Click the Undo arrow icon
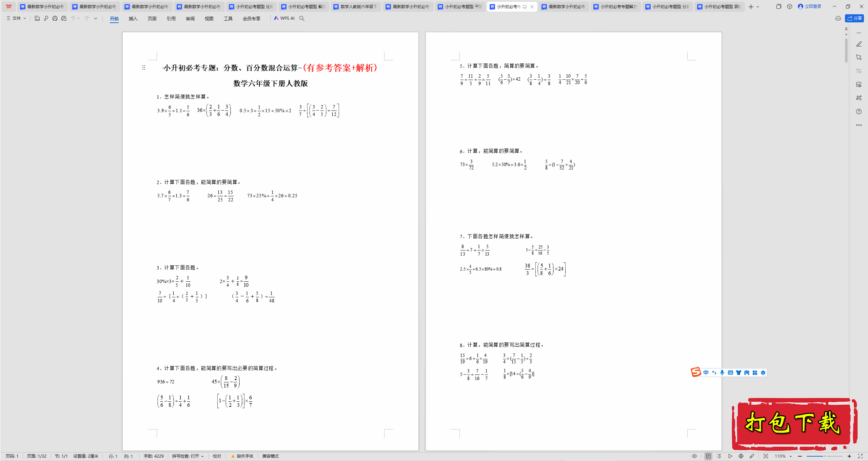The image size is (868, 461). click(73, 18)
